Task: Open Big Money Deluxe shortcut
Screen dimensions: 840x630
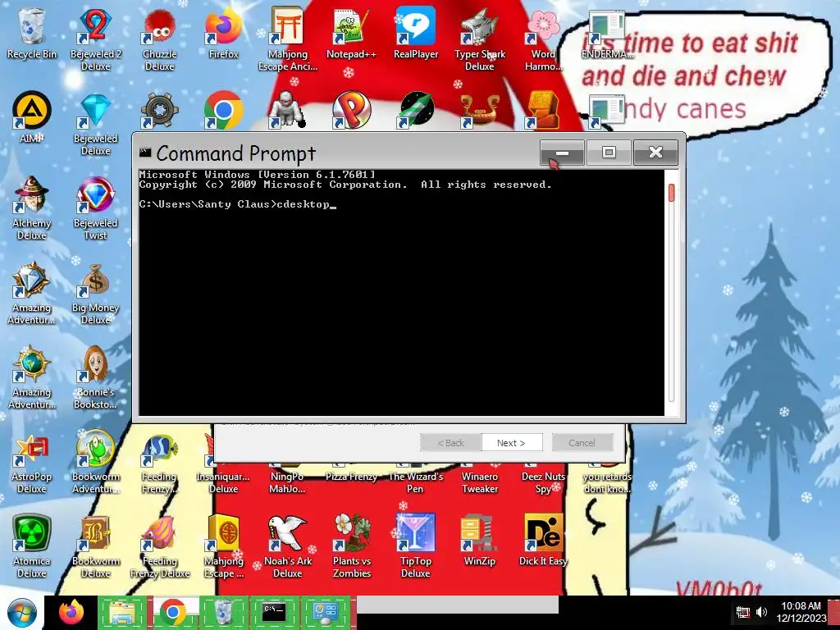Action: click(95, 294)
